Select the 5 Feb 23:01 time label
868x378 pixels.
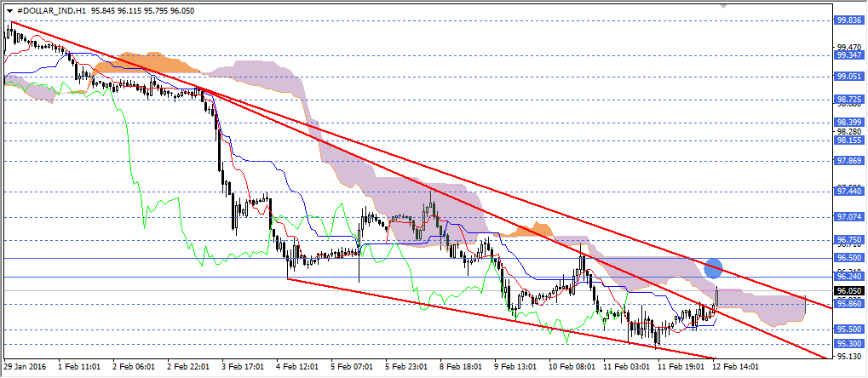405,367
